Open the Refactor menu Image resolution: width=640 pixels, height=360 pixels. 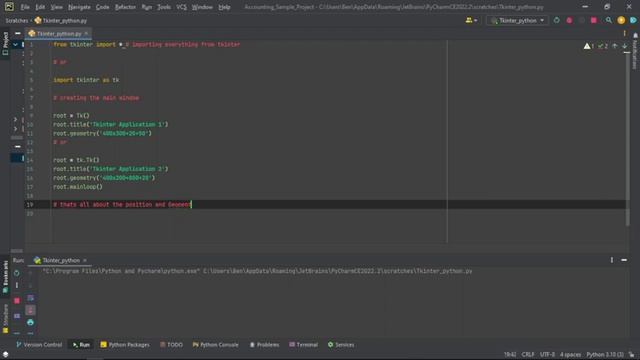(125, 7)
